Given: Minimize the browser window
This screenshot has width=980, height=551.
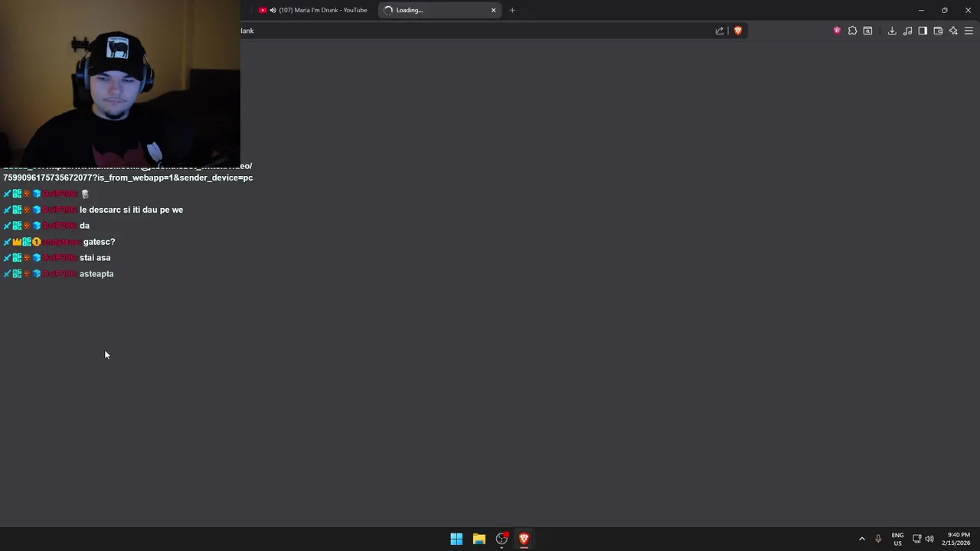Looking at the screenshot, I should pyautogui.click(x=921, y=10).
